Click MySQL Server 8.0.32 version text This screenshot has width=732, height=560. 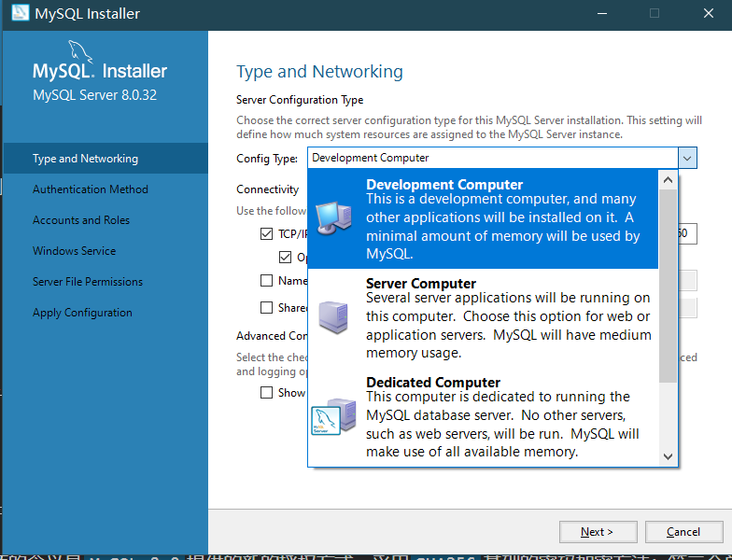click(95, 95)
